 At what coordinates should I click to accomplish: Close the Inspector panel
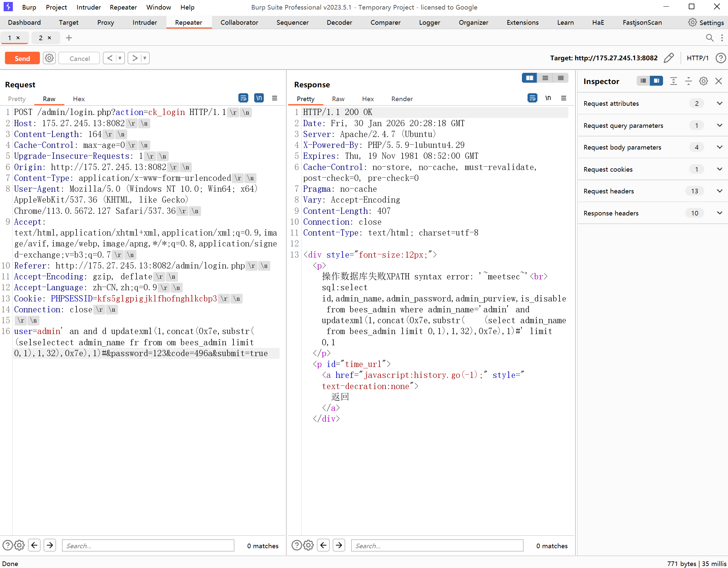click(718, 81)
